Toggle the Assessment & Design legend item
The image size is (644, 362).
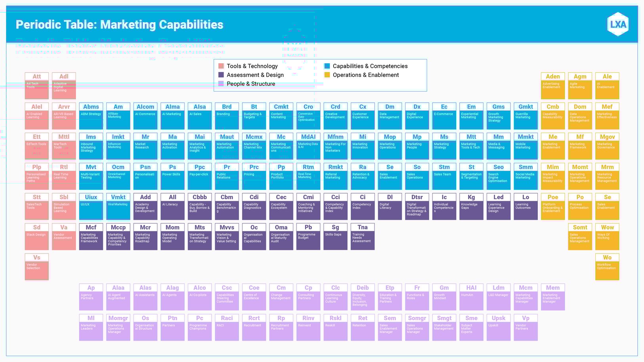[x=255, y=75]
